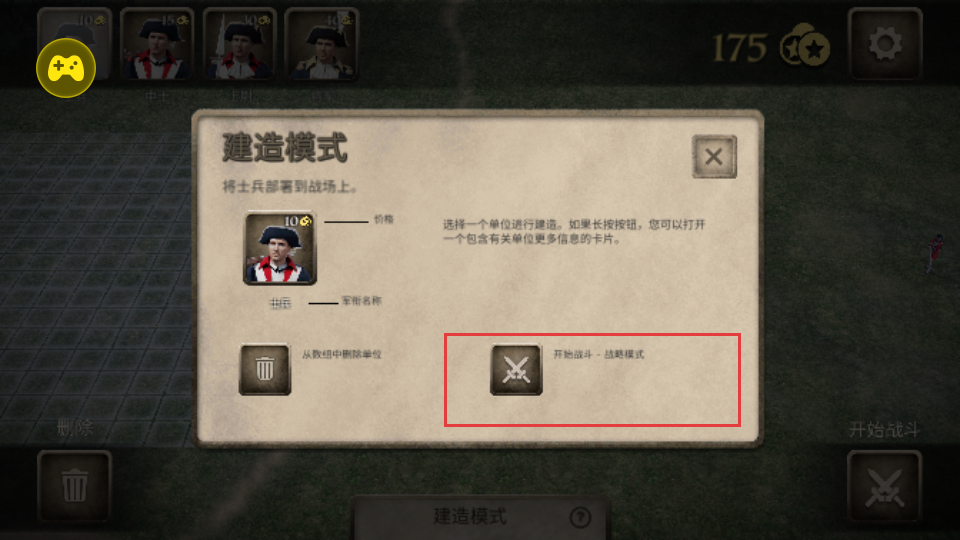Select the 15-coin 中士 sergeant unit card
Image resolution: width=960 pixels, height=540 pixels.
pyautogui.click(x=157, y=44)
